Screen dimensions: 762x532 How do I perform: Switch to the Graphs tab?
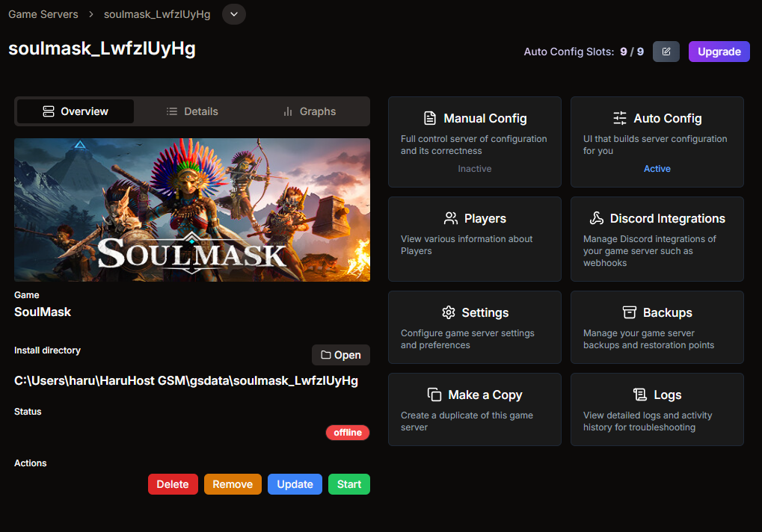[309, 111]
